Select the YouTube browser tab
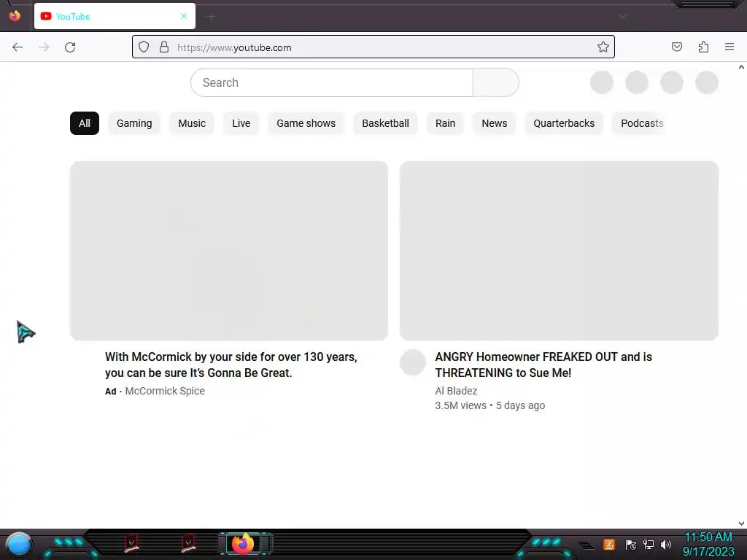This screenshot has height=560, width=747. point(115,16)
